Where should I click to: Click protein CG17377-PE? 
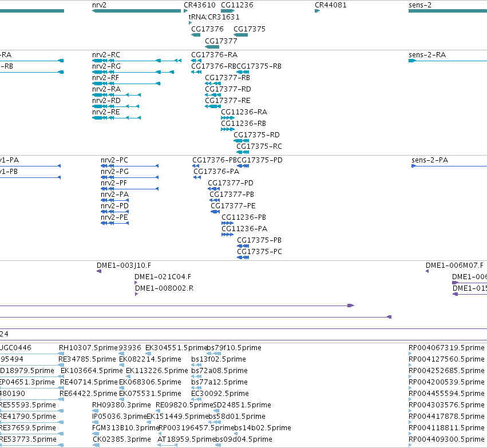pos(233,207)
